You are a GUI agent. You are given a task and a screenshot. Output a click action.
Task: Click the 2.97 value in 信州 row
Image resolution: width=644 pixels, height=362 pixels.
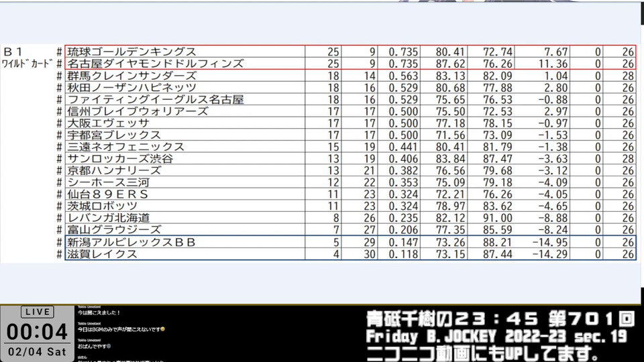coord(556,112)
